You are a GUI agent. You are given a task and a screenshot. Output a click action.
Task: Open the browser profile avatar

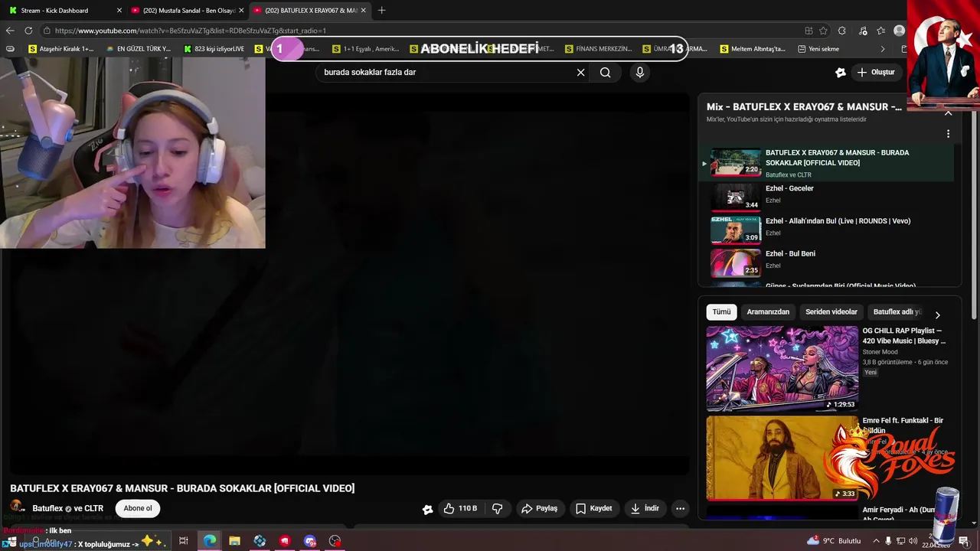click(x=899, y=31)
